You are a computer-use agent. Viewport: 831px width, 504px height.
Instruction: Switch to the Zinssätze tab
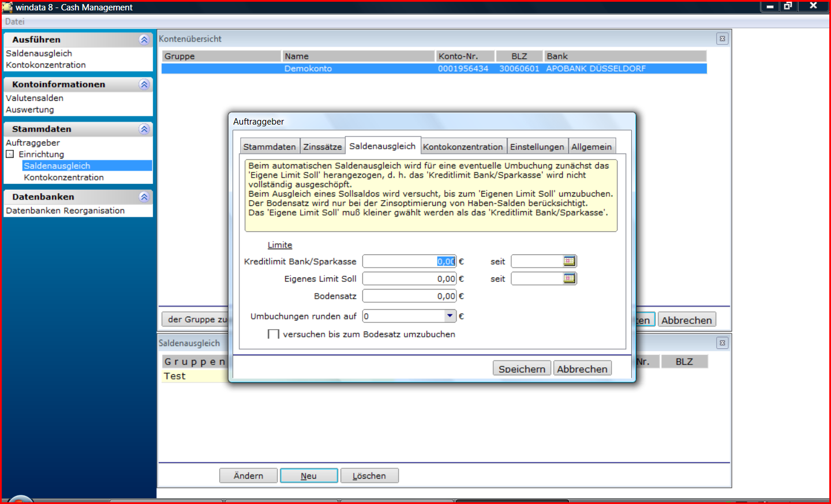click(323, 146)
